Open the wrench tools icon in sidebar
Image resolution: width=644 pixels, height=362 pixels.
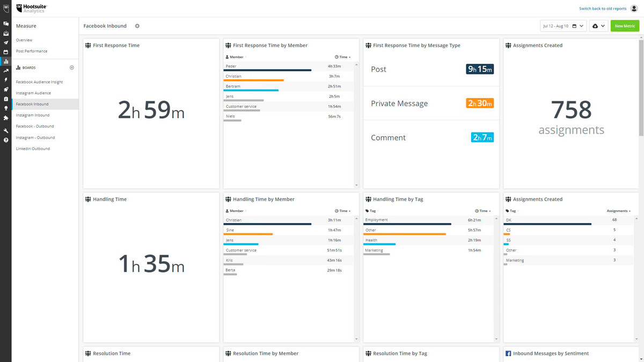click(6, 131)
